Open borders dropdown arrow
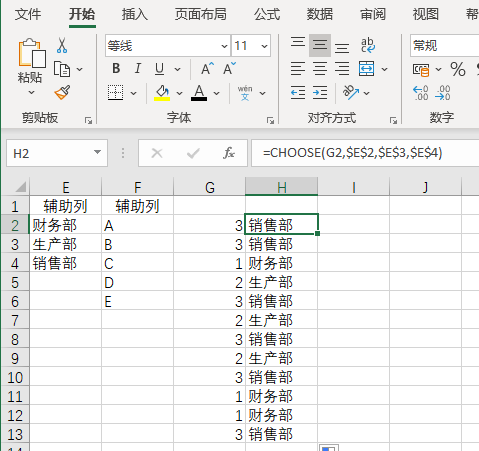 pyautogui.click(x=133, y=93)
